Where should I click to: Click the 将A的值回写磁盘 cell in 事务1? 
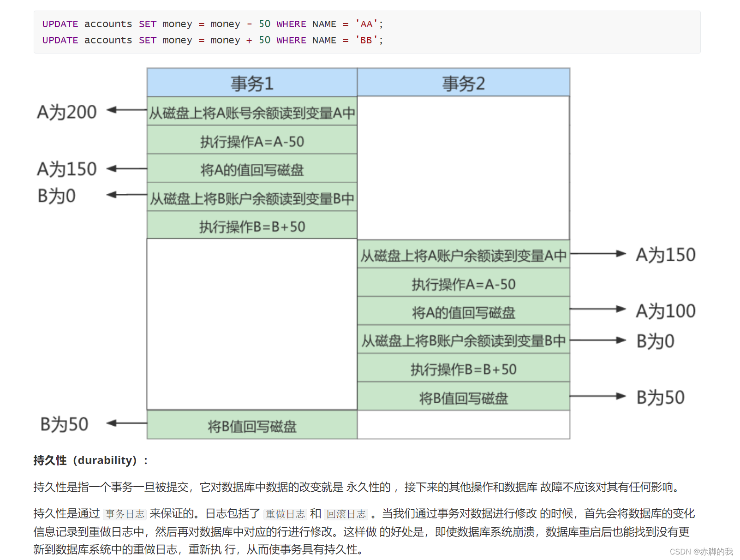pos(252,169)
